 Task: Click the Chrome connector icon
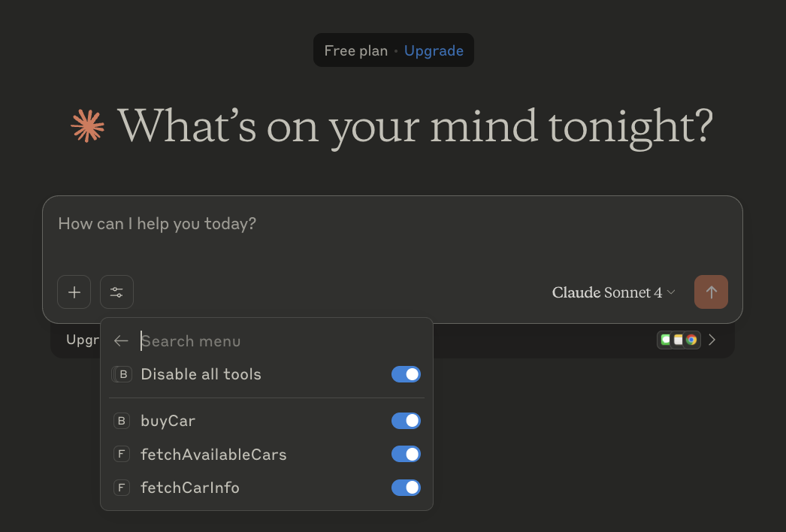coord(691,340)
